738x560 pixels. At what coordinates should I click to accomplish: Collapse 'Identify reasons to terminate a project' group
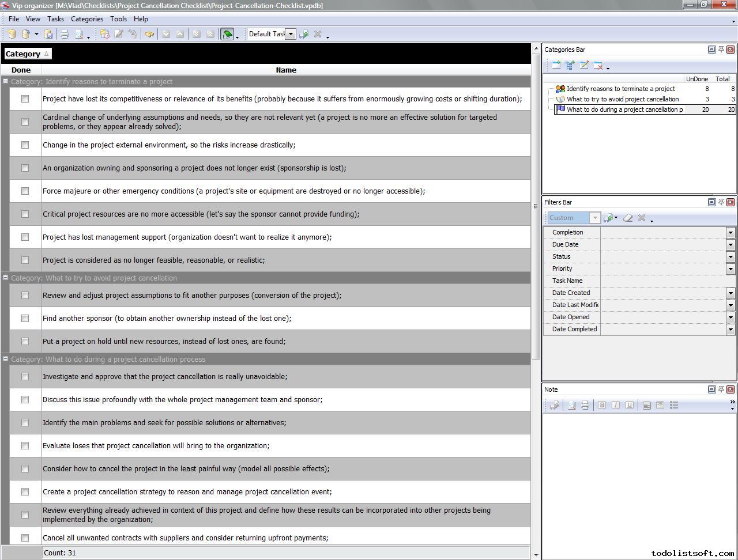[6, 81]
